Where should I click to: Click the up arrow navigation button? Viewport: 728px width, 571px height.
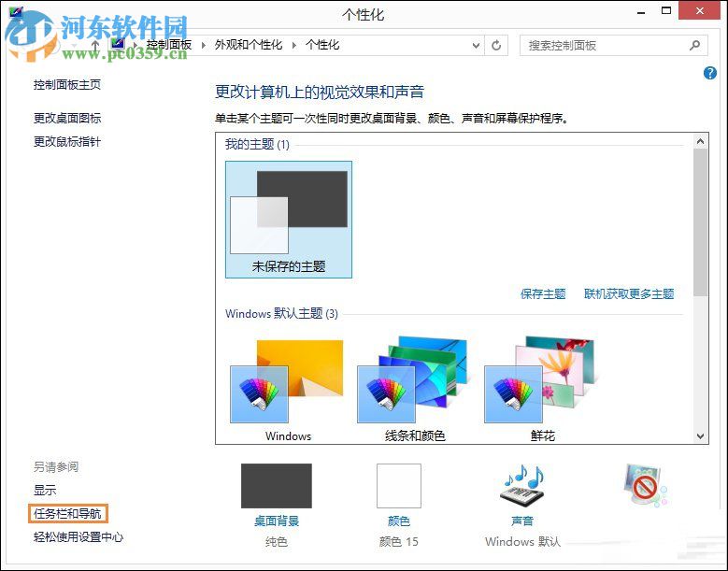tap(95, 46)
